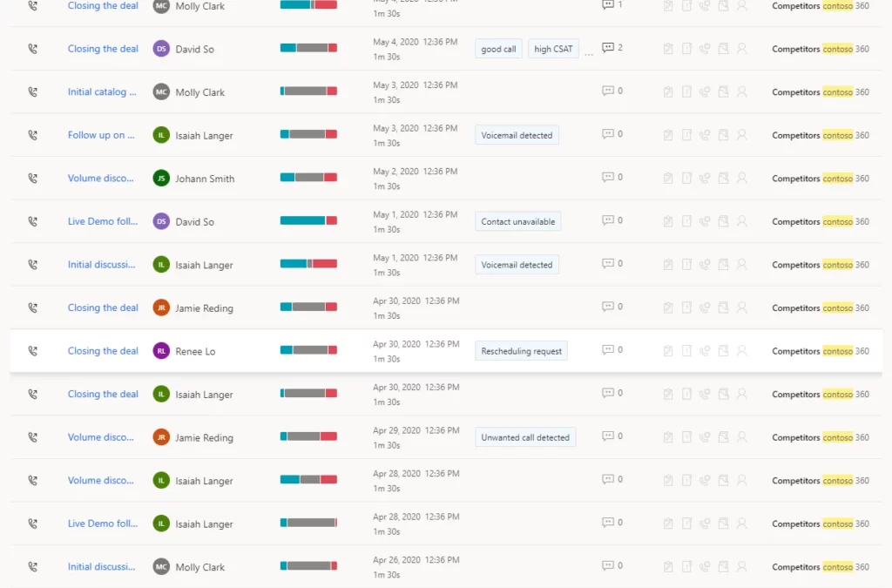
Task: Click Isaiah Langer's name in the Follow up on row
Action: (204, 135)
